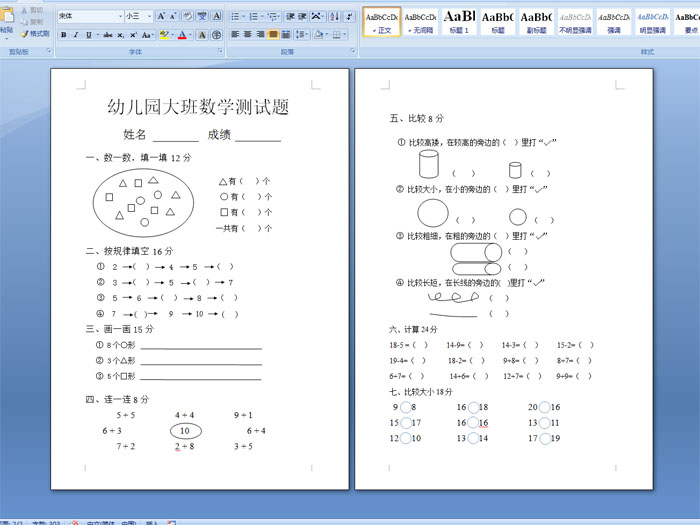Image resolution: width=700 pixels, height=525 pixels.
Task: Click the Sort icon
Action: click(x=334, y=17)
